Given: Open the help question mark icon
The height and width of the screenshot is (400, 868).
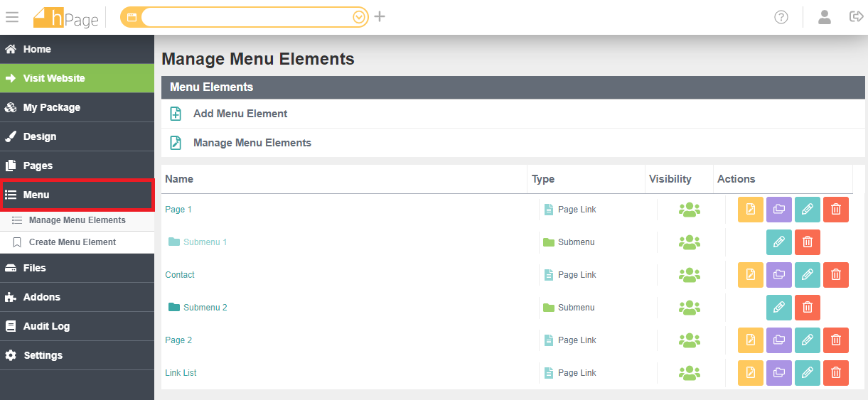Looking at the screenshot, I should point(781,17).
